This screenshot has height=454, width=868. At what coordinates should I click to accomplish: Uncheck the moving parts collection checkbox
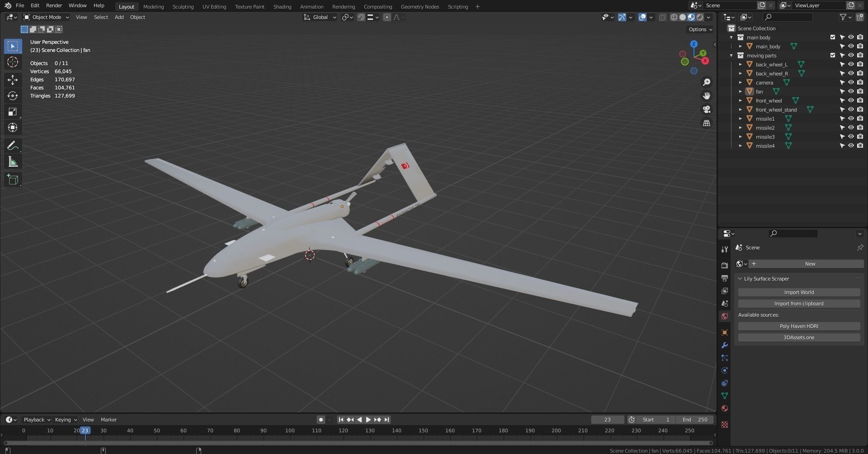[x=833, y=55]
